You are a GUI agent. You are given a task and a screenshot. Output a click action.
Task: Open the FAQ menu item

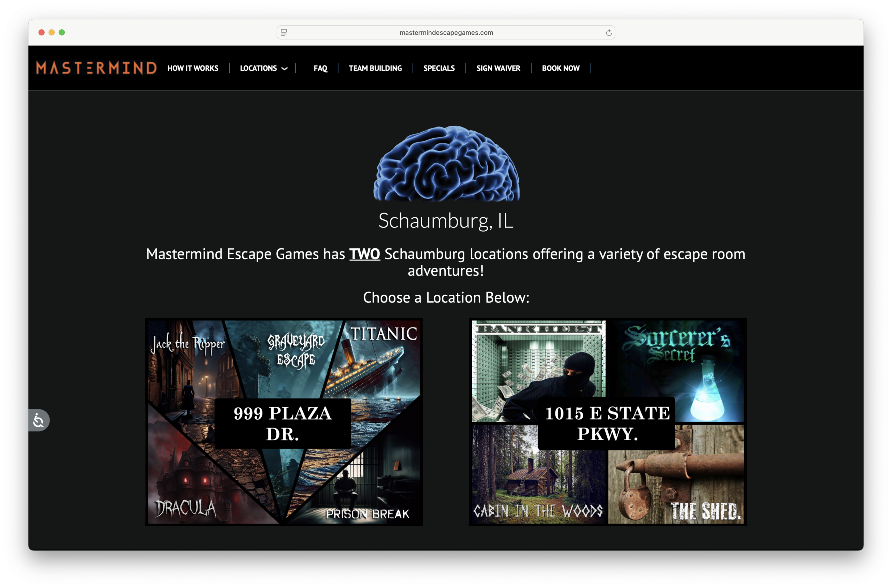tap(320, 68)
